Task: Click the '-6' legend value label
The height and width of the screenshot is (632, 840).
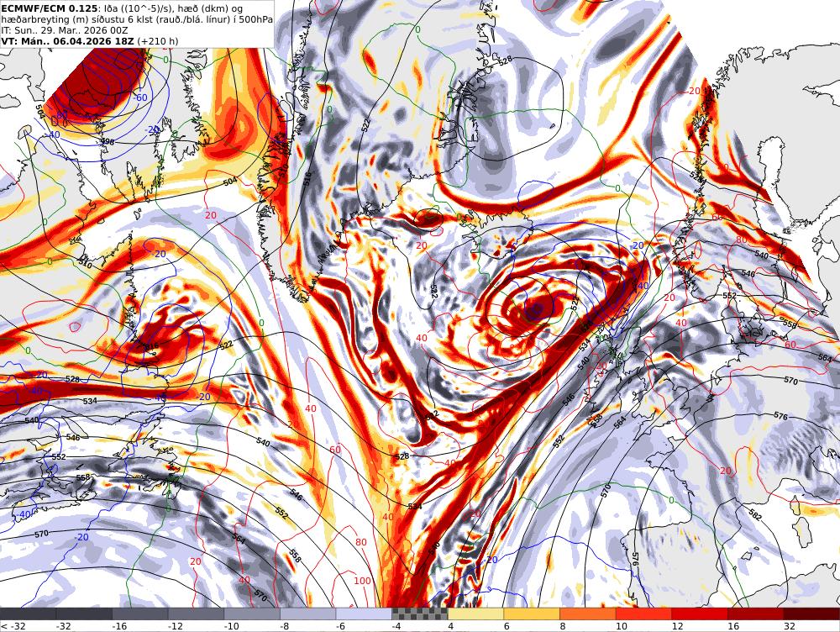Action: point(341,625)
